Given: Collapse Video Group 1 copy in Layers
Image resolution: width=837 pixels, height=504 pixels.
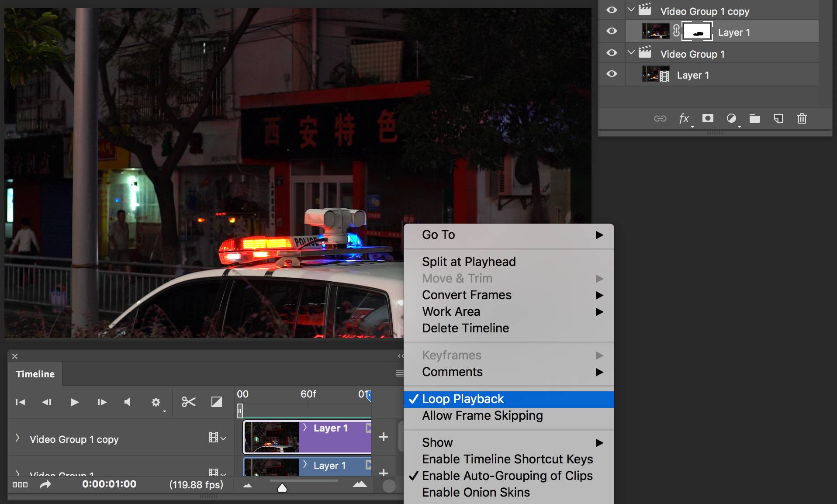Looking at the screenshot, I should coord(631,9).
